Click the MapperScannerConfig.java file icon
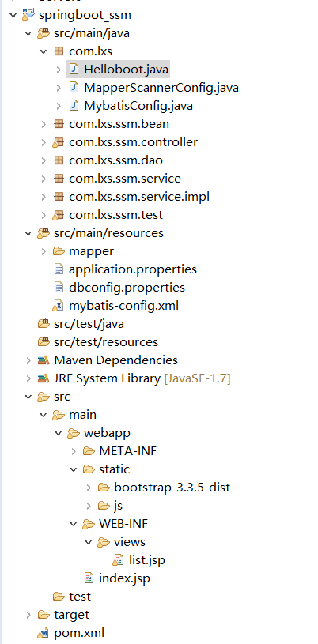Screen dimensions: 318x644 [x=74, y=88]
